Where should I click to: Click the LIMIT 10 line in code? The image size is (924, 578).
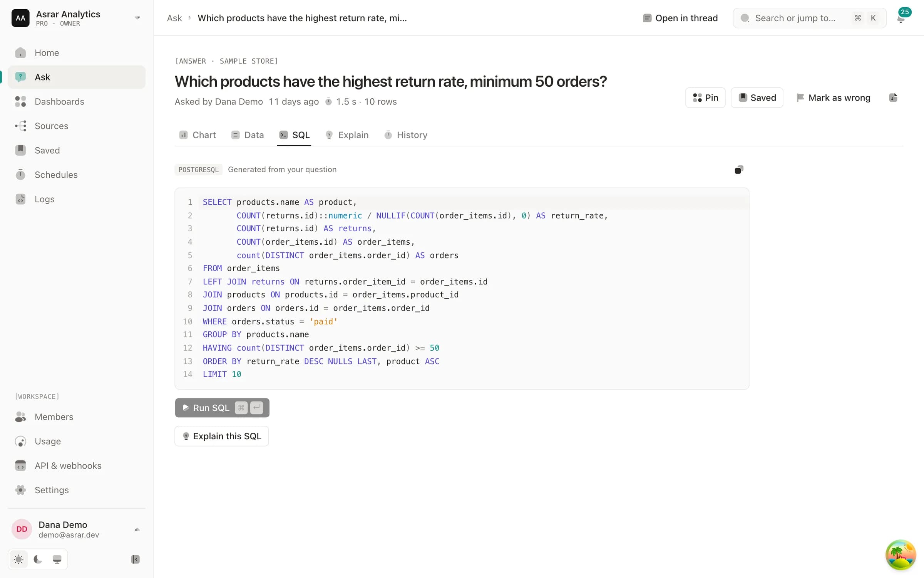(222, 374)
